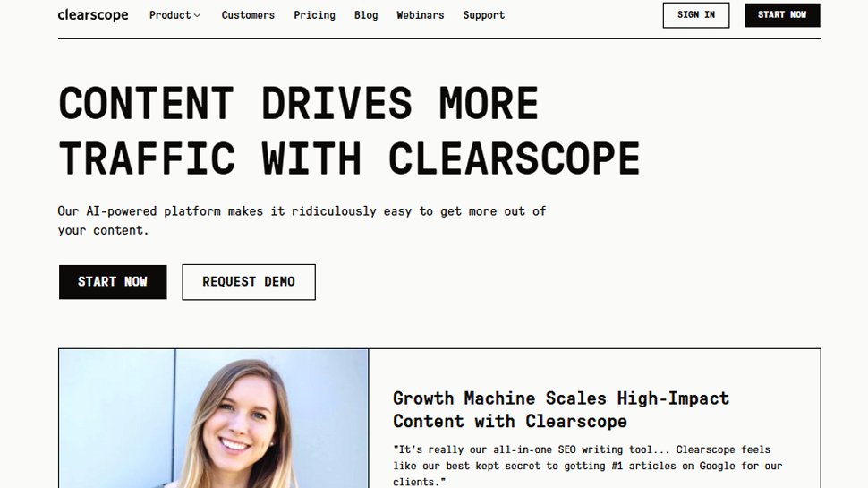Select the 'Our AI-powered platform' tagline text
The height and width of the screenshot is (488, 868).
pyautogui.click(x=302, y=220)
